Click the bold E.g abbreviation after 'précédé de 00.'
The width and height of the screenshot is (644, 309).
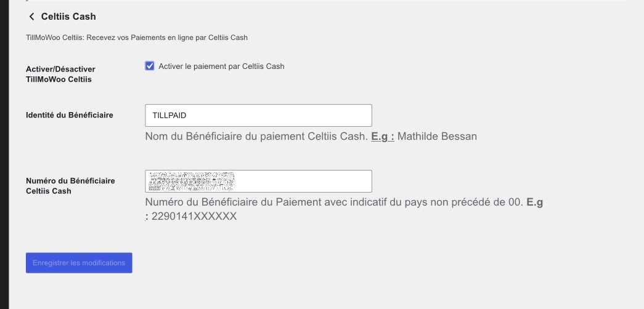coord(535,203)
